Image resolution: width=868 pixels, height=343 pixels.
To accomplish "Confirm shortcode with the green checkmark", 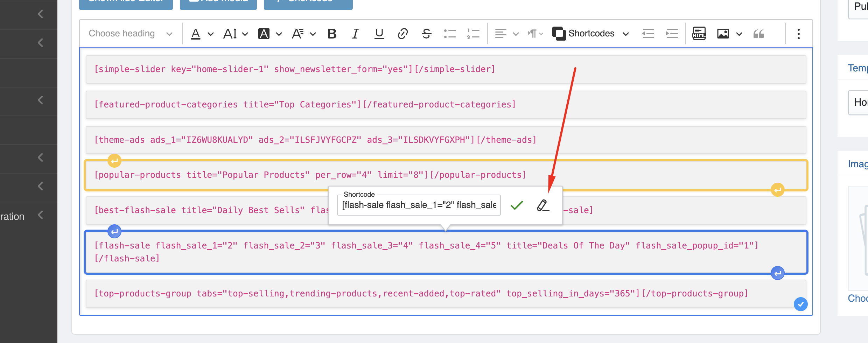I will [517, 205].
